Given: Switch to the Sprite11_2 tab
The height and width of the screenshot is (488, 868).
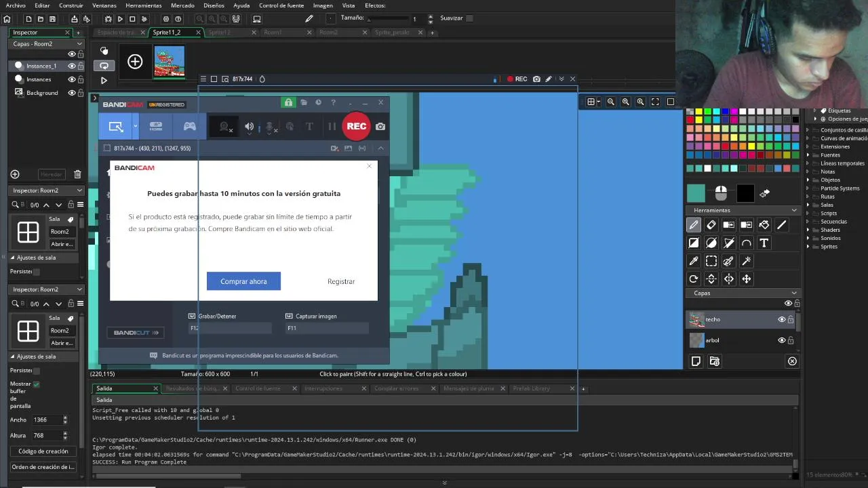Looking at the screenshot, I should coord(167,32).
